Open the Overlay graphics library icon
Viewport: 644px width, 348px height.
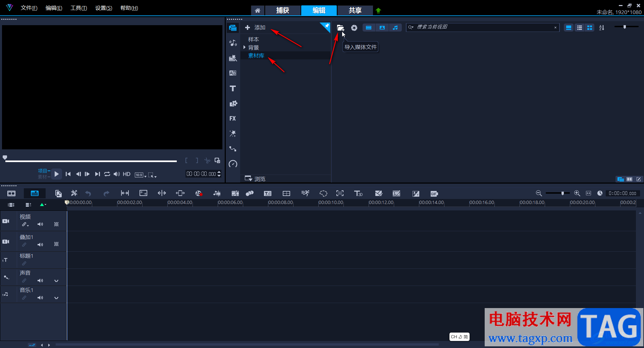(x=233, y=103)
